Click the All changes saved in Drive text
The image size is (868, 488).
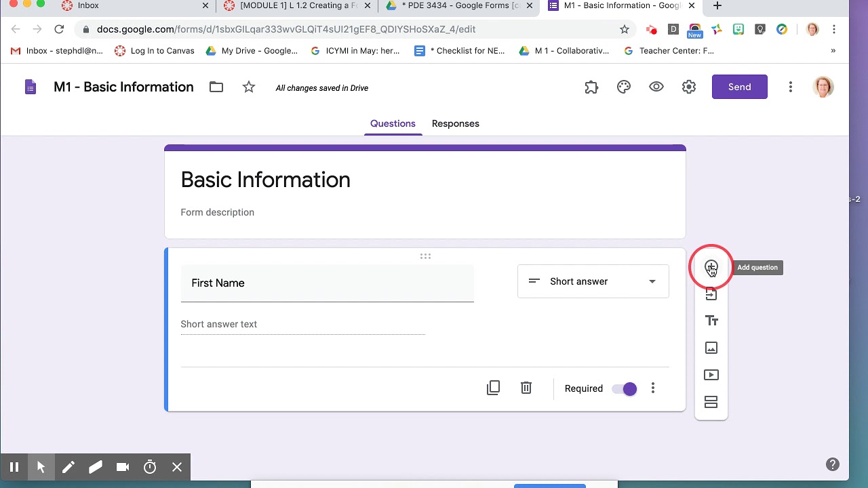click(x=322, y=88)
